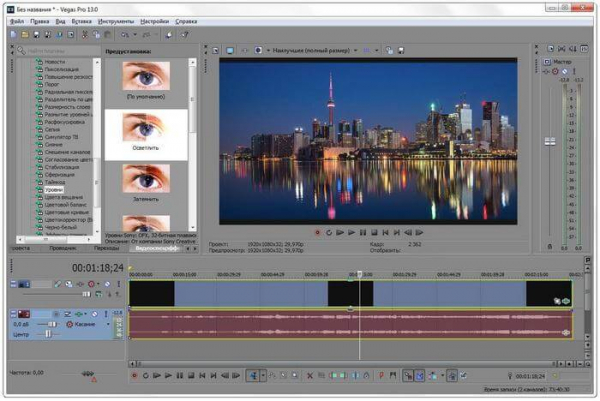Pause playback in the preview window
Screen dimensions: 600x401
coord(363,232)
